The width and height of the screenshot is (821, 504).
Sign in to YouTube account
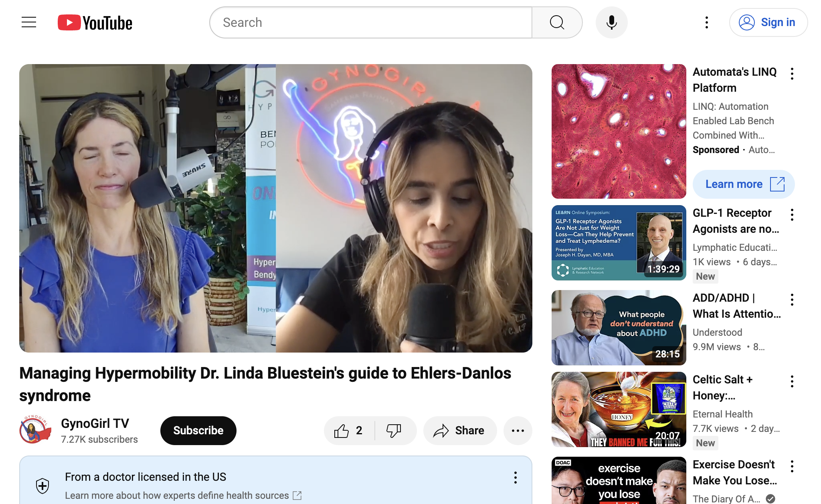768,22
